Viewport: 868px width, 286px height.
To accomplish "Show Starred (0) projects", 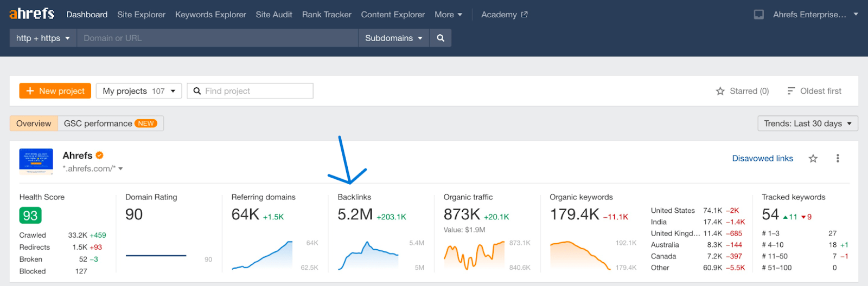I will point(742,91).
